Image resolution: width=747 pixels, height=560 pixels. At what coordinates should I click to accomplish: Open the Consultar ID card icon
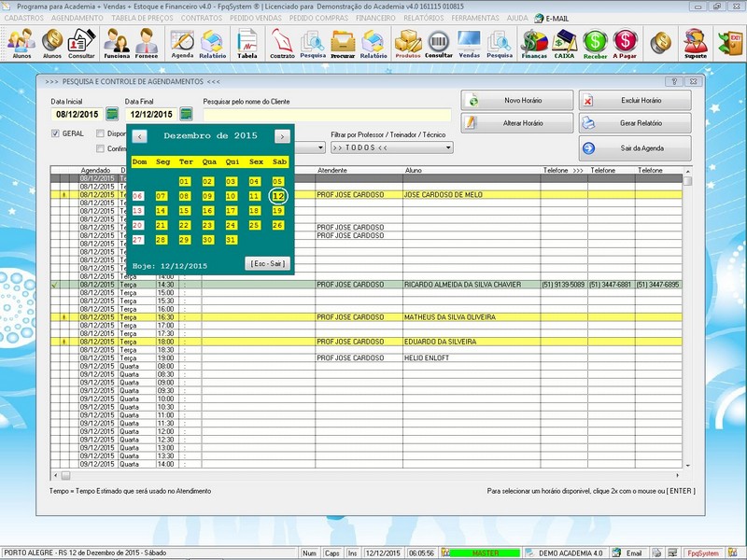(81, 43)
